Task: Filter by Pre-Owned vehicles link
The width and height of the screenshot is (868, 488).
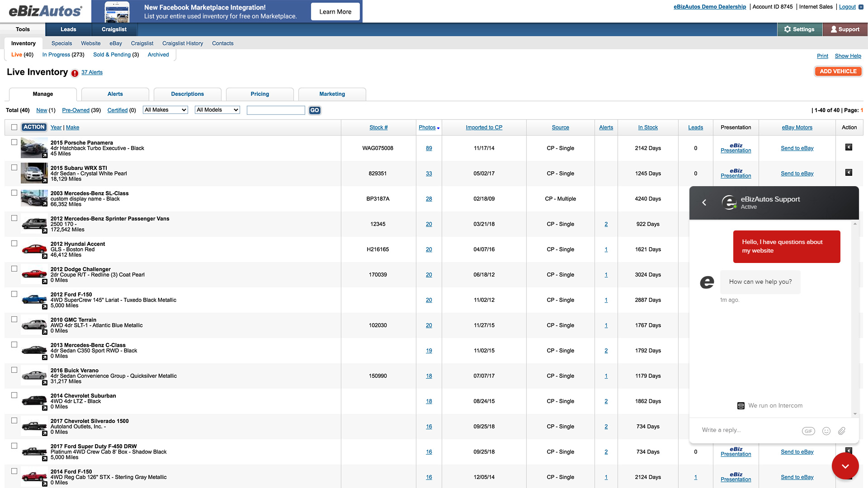Action: 75,110
